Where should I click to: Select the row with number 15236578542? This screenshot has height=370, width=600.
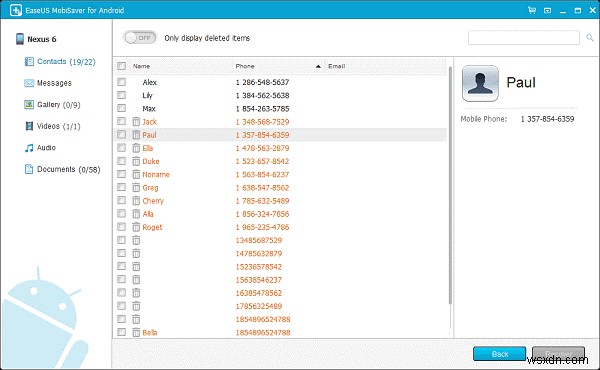pyautogui.click(x=280, y=267)
